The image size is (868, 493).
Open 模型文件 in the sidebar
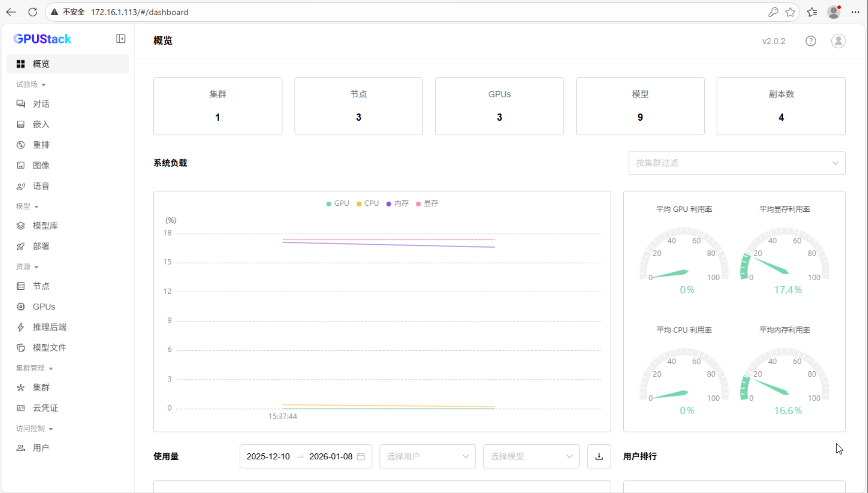(68, 348)
